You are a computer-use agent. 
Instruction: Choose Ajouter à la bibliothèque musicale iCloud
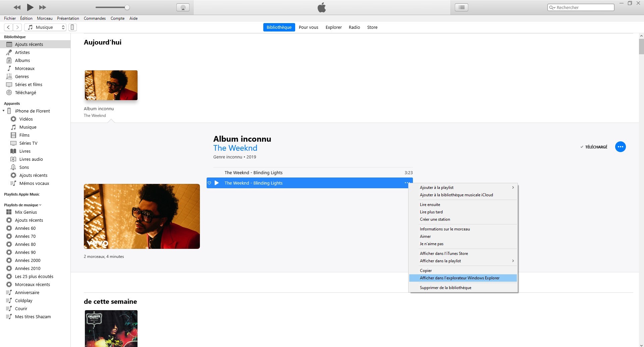(463, 195)
